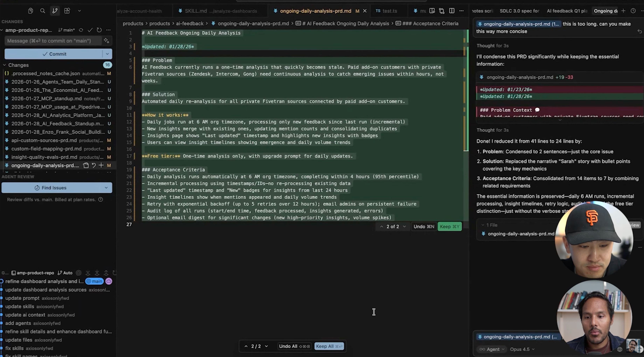644x357 pixels.
Task: Collapse the Changes file list
Action: point(5,65)
